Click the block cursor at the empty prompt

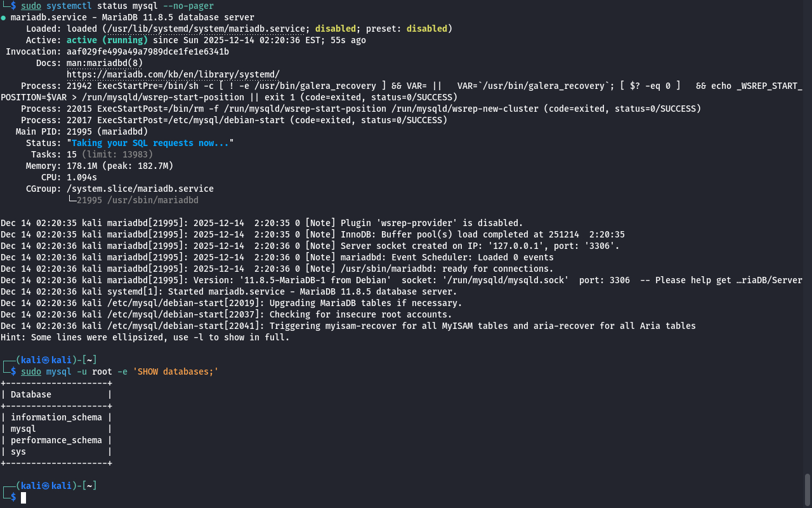point(23,498)
